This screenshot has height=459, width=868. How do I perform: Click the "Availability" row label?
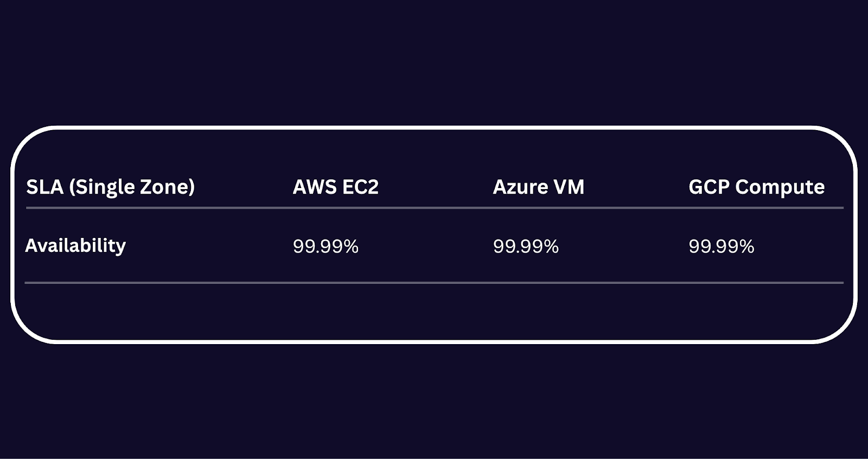[x=75, y=246]
